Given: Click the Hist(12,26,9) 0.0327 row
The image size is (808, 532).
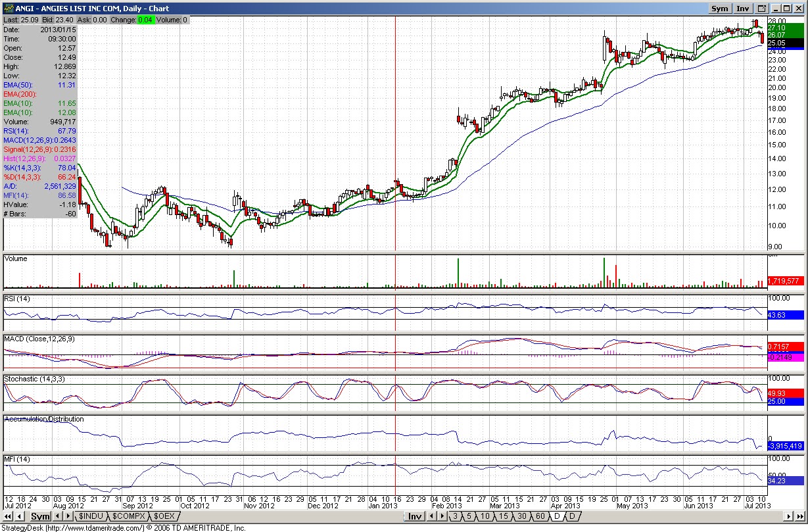Looking at the screenshot, I should tap(40, 158).
